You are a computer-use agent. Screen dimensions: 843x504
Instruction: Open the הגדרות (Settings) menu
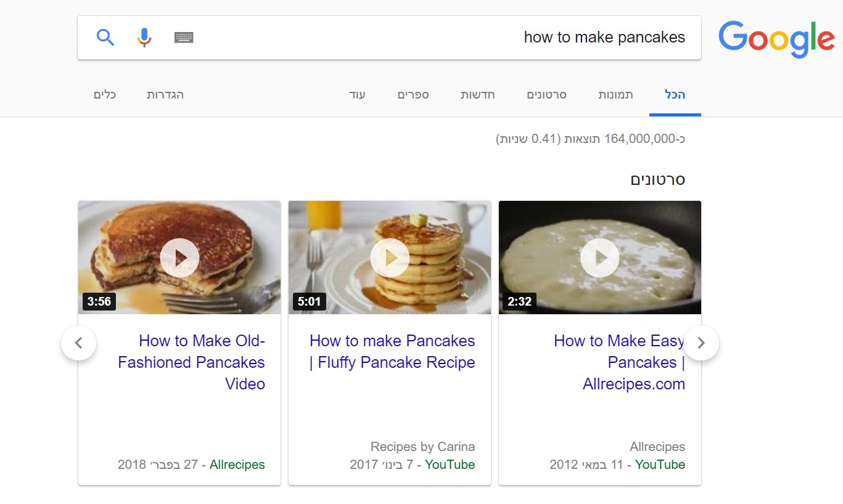pos(165,95)
